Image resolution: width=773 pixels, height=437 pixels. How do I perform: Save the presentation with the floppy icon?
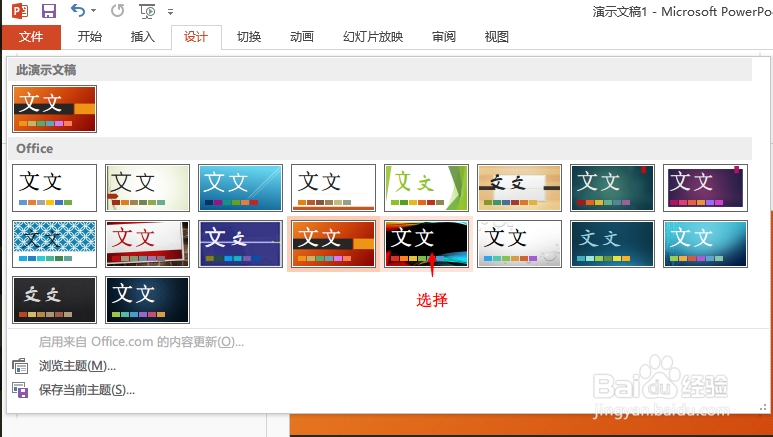(48, 11)
